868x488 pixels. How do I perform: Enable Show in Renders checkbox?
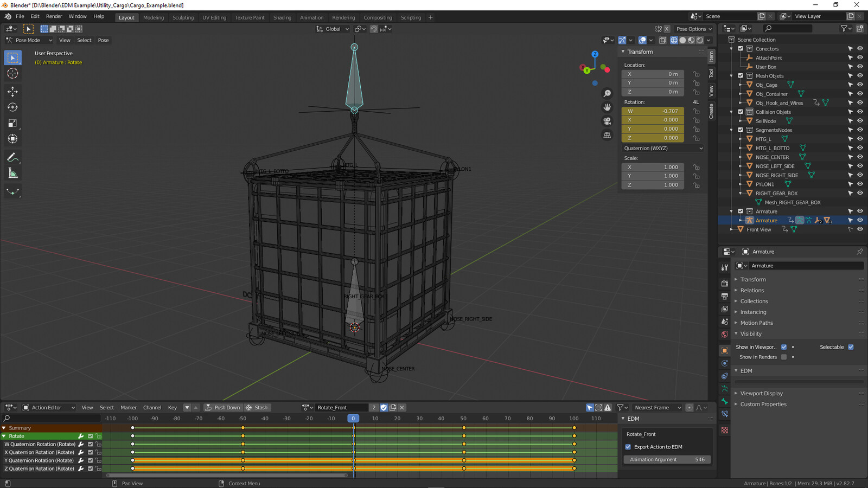(784, 357)
